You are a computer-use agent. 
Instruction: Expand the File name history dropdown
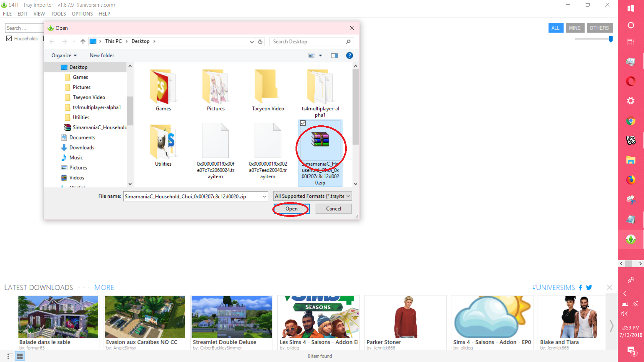(x=264, y=196)
